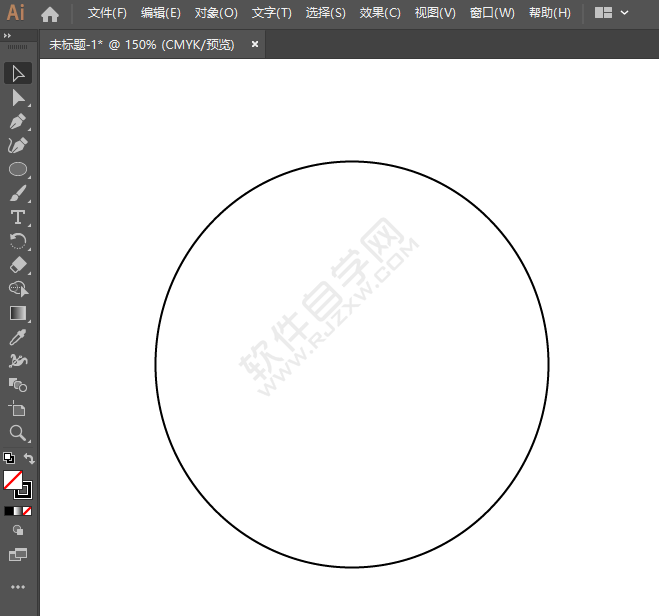The width and height of the screenshot is (659, 616).
Task: Open Edit Toolbar three-dots menu
Action: point(18,587)
